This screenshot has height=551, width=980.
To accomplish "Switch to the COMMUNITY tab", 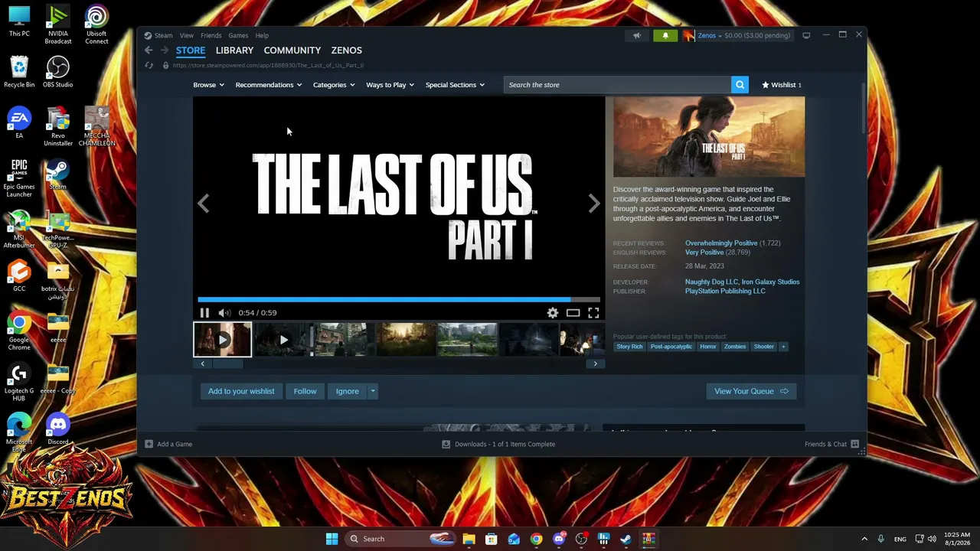I will [292, 51].
